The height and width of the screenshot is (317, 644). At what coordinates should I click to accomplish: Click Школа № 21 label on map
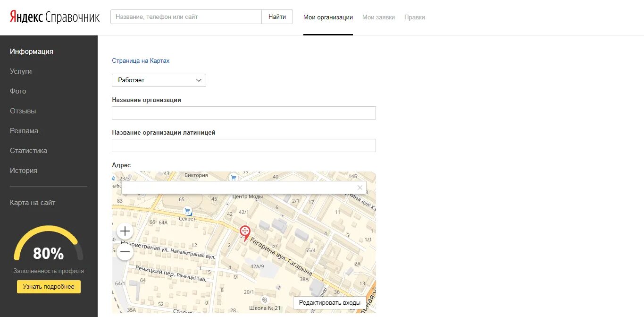[265, 308]
